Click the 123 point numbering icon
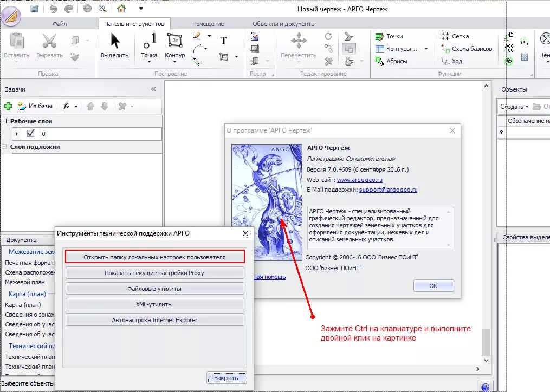Viewport: 550px width, 392px height. (x=525, y=40)
